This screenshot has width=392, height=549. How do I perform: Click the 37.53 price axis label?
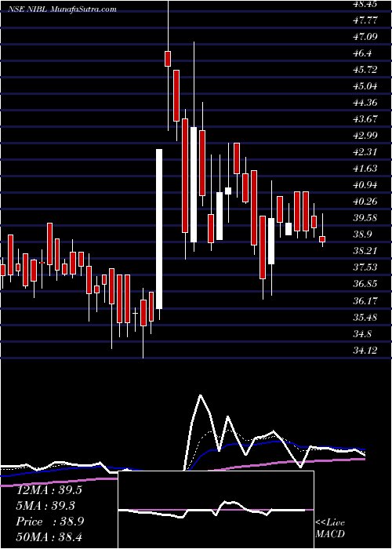[x=365, y=267]
